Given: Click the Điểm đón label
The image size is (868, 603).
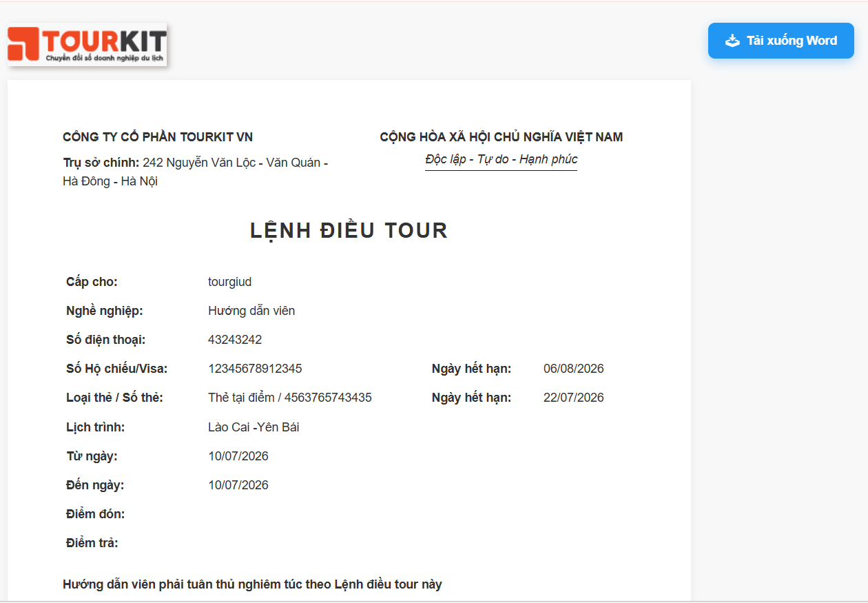Looking at the screenshot, I should pyautogui.click(x=96, y=514).
